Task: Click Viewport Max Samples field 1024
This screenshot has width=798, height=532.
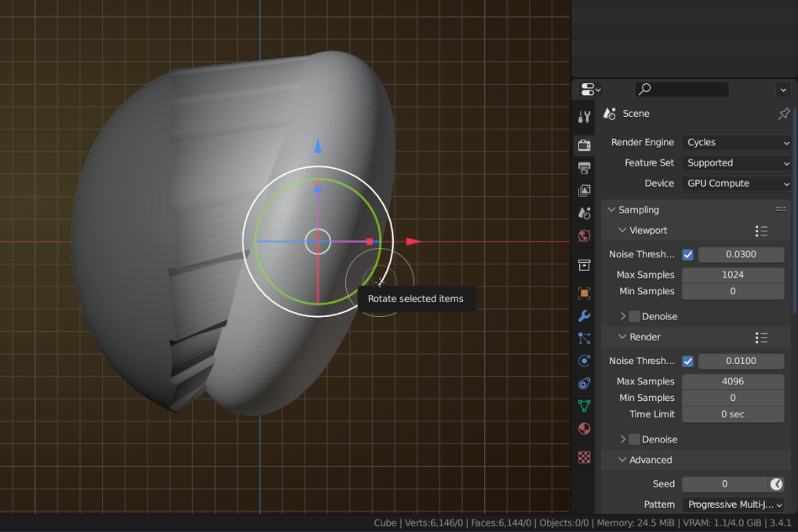Action: coord(733,275)
